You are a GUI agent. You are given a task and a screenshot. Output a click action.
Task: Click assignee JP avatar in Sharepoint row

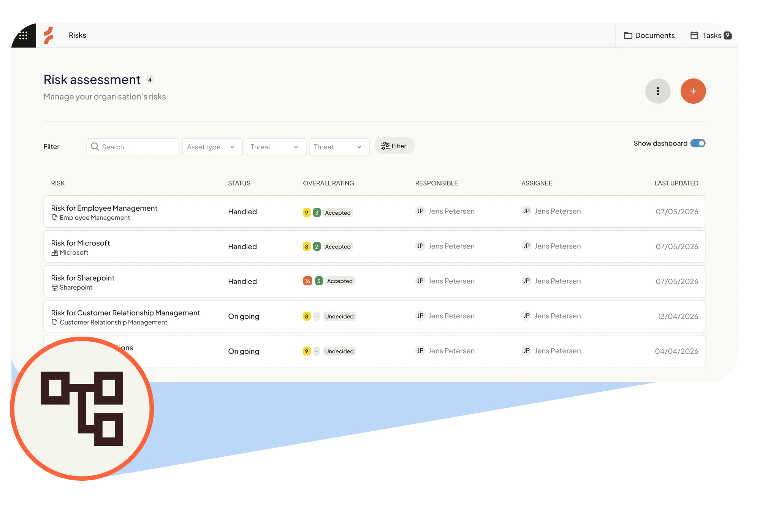pos(526,281)
